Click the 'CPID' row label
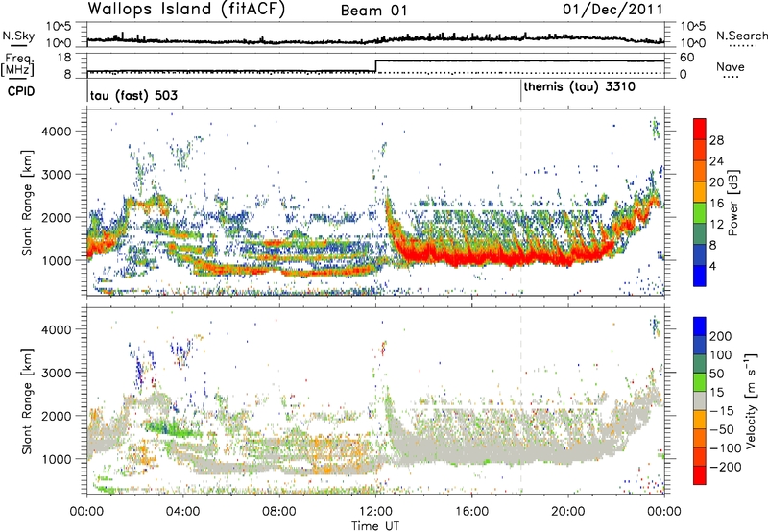The width and height of the screenshot is (768, 532). (21, 91)
